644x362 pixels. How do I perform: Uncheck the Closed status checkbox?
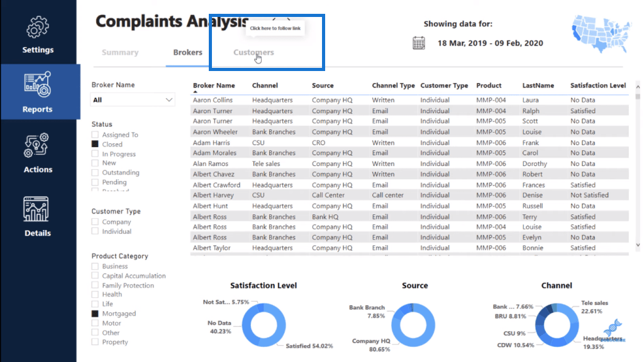(x=95, y=144)
